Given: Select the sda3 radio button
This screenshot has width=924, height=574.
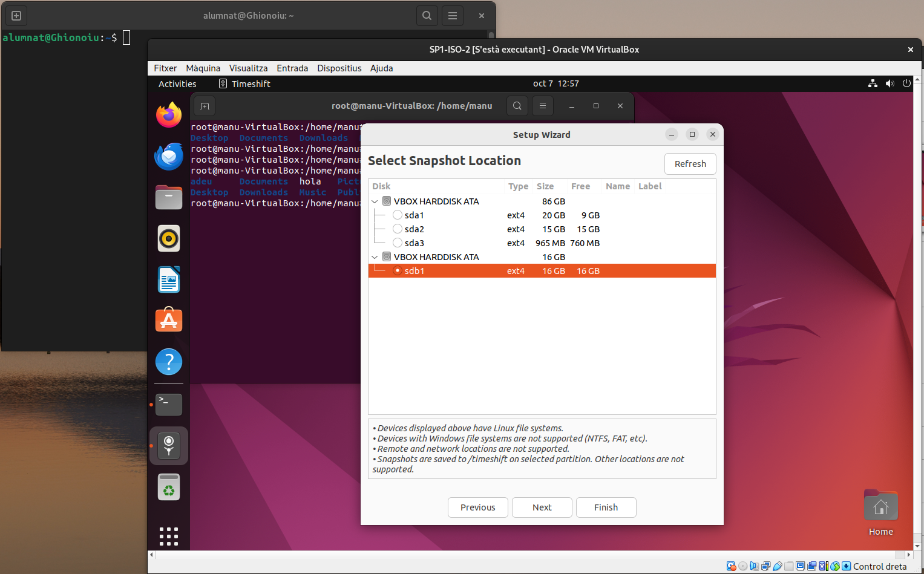Looking at the screenshot, I should [x=398, y=243].
